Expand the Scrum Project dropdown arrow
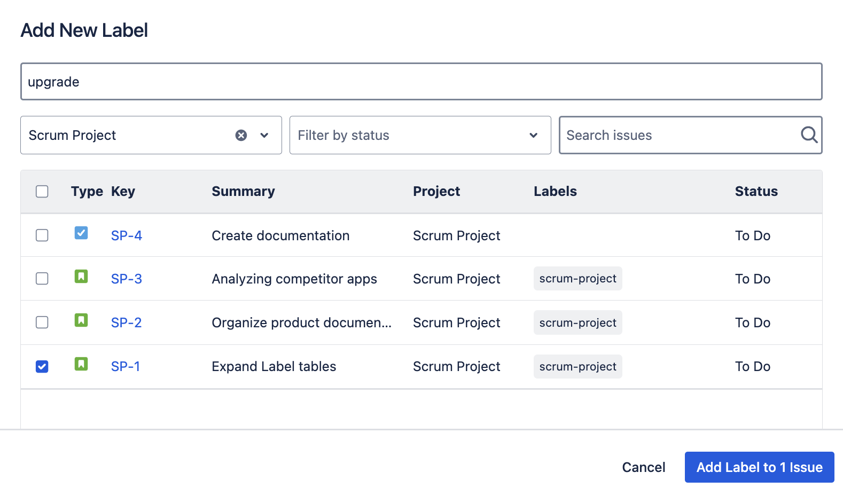Screen dimensions: 843x504 coord(264,135)
